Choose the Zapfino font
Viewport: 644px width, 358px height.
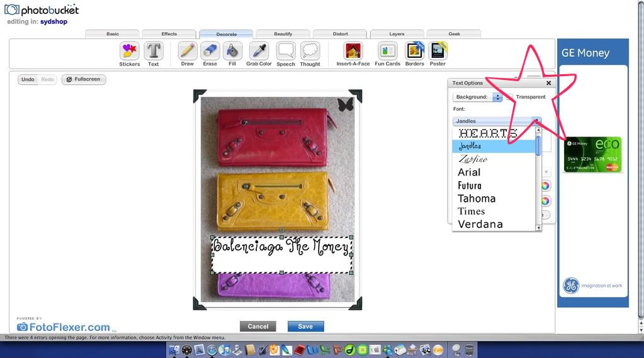pyautogui.click(x=494, y=159)
